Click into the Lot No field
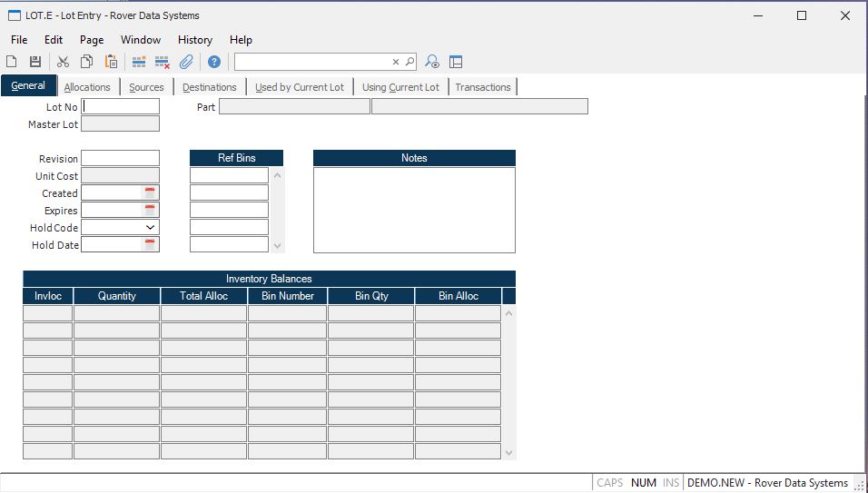Screen dimensions: 868x493 click(120, 107)
